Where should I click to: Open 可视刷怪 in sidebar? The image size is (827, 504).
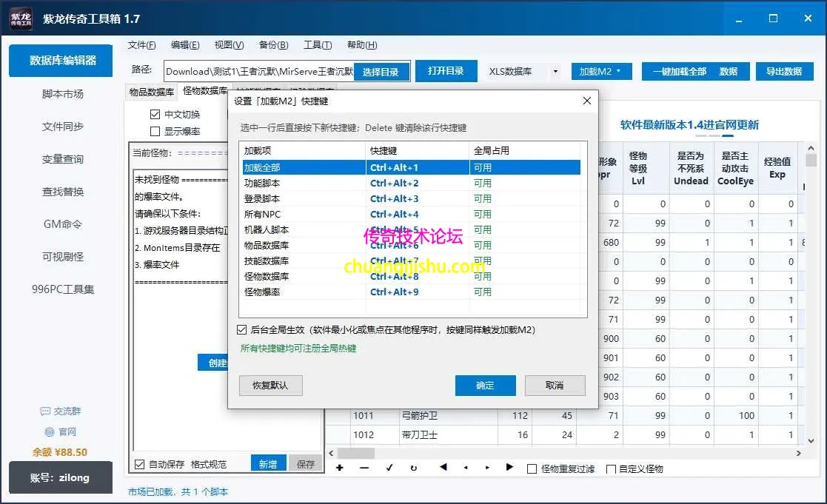point(63,257)
